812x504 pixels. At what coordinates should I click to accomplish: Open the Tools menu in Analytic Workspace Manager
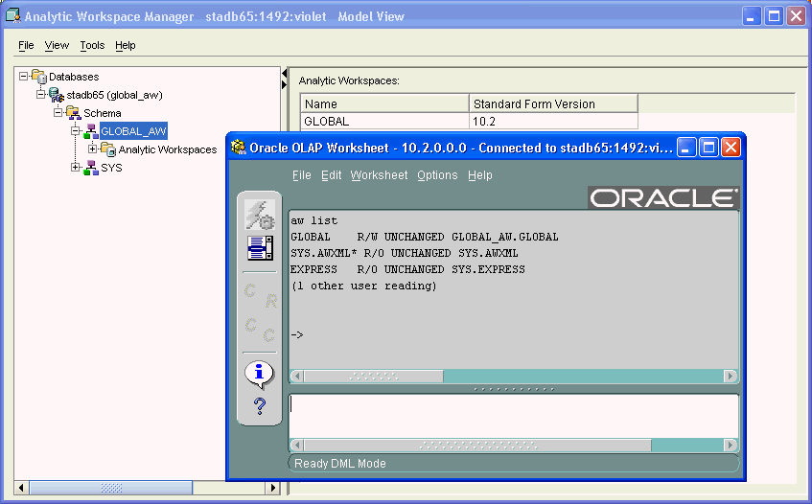pos(92,46)
